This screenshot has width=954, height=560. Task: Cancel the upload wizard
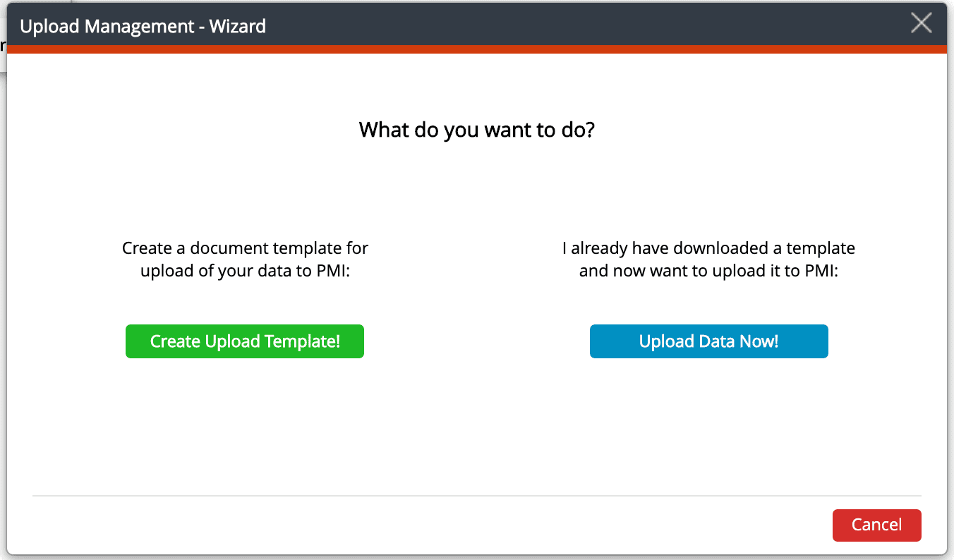[x=876, y=525]
